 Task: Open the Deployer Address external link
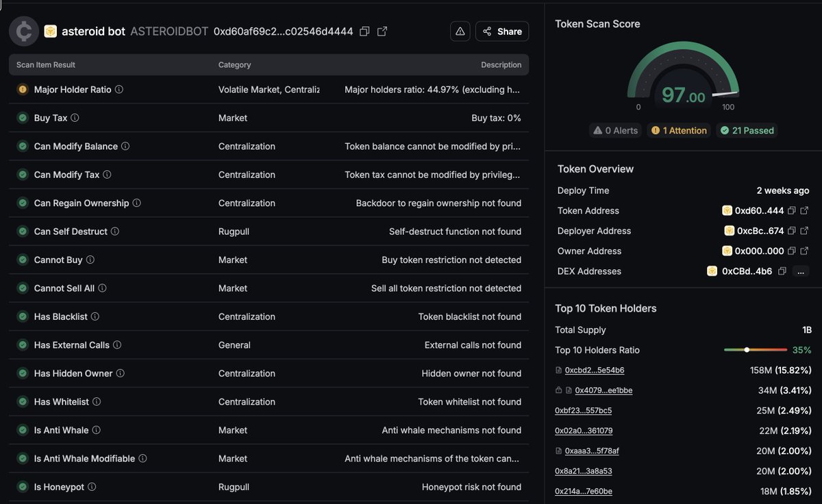804,231
